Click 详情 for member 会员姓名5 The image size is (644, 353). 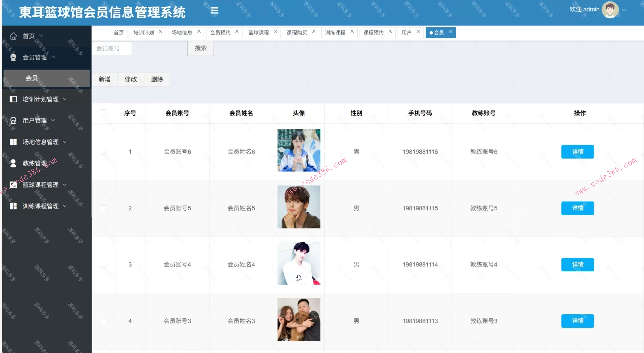[x=577, y=208]
